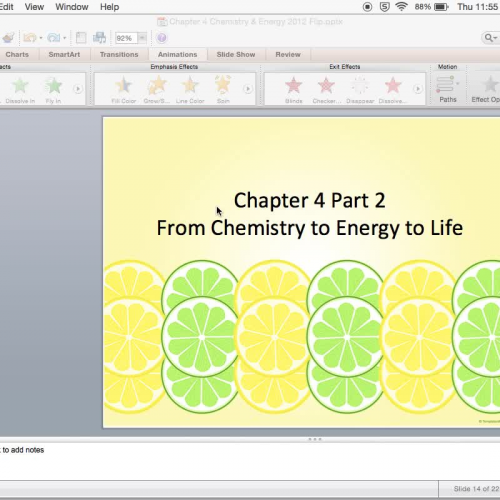Screen dimensions: 500x500
Task: Click the slide layout toolbar icon
Action: [x=81, y=38]
